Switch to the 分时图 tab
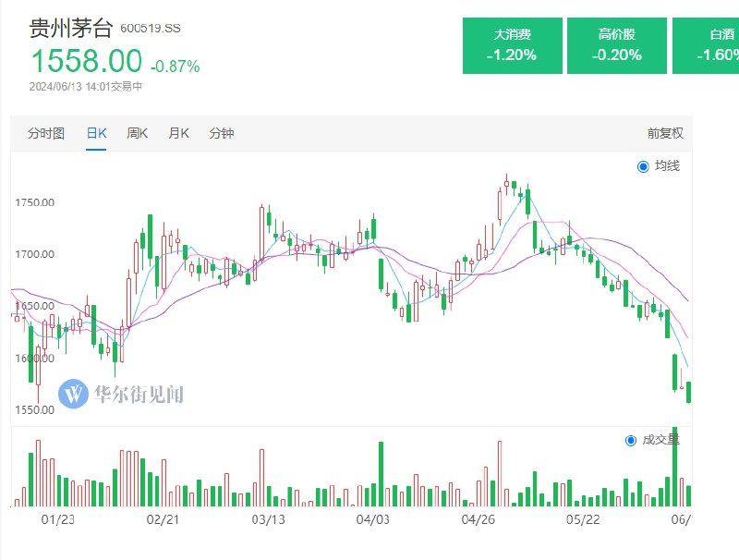This screenshot has height=560, width=739. click(45, 133)
